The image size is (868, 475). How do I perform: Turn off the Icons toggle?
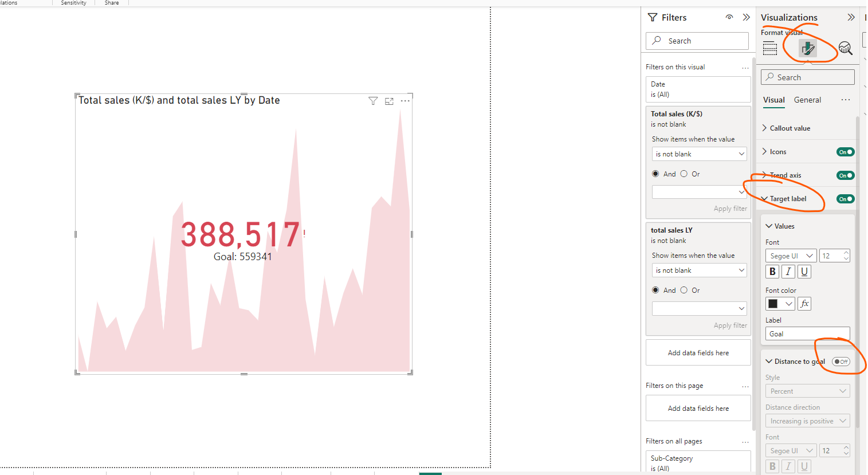[x=846, y=152]
